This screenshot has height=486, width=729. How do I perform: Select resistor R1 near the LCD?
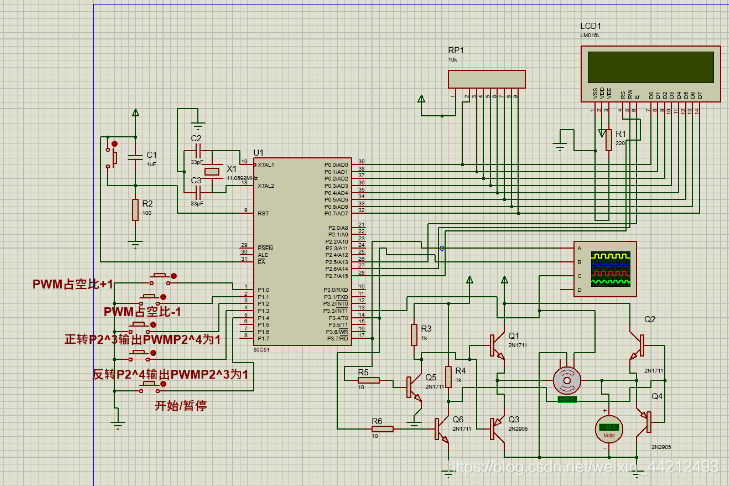click(x=609, y=140)
